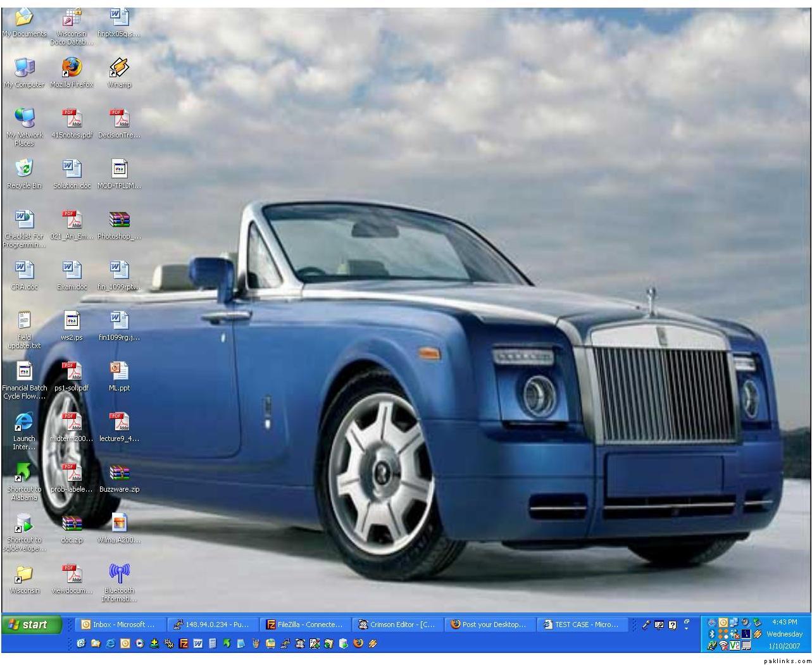Open the My Computer icon

pos(24,68)
